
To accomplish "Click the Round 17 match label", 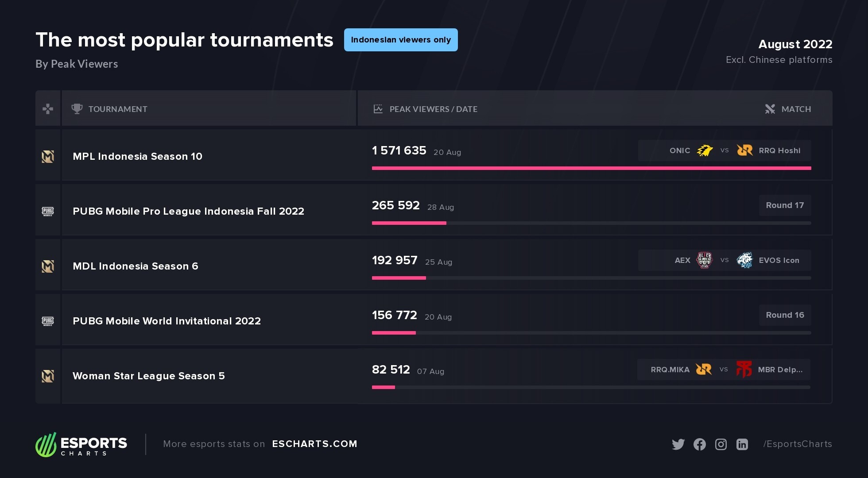I will (785, 205).
